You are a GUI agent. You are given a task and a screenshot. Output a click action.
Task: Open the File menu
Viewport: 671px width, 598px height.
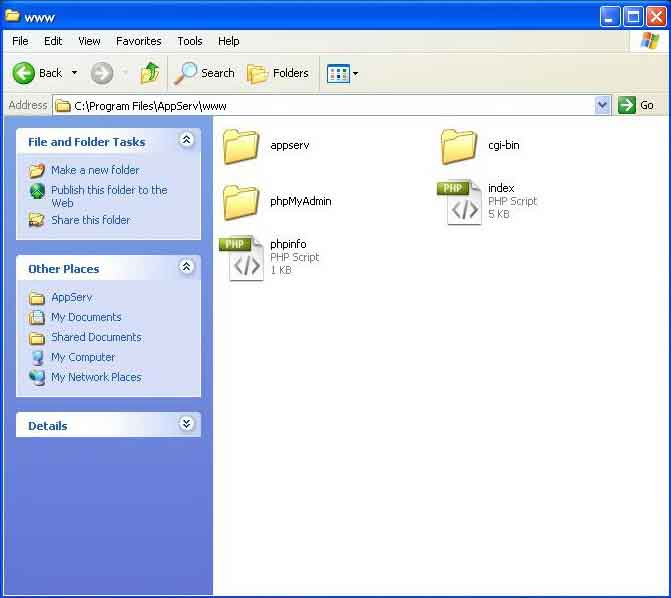click(x=20, y=41)
